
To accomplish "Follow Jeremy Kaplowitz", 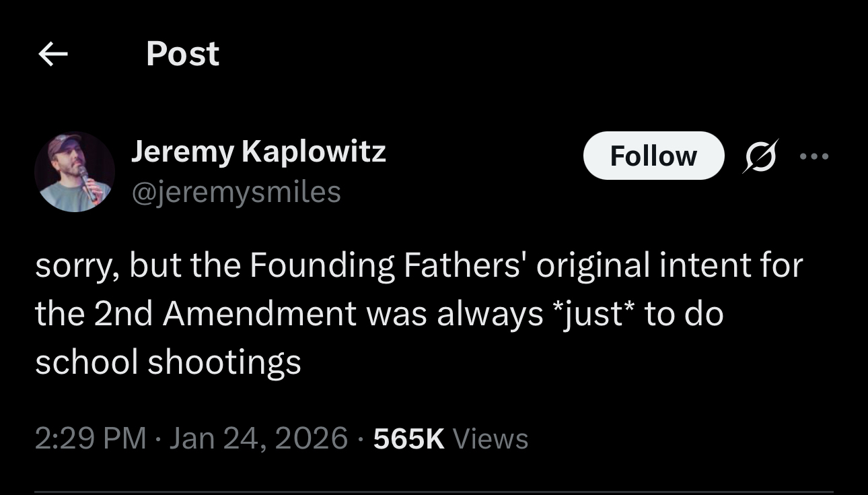I will [653, 156].
